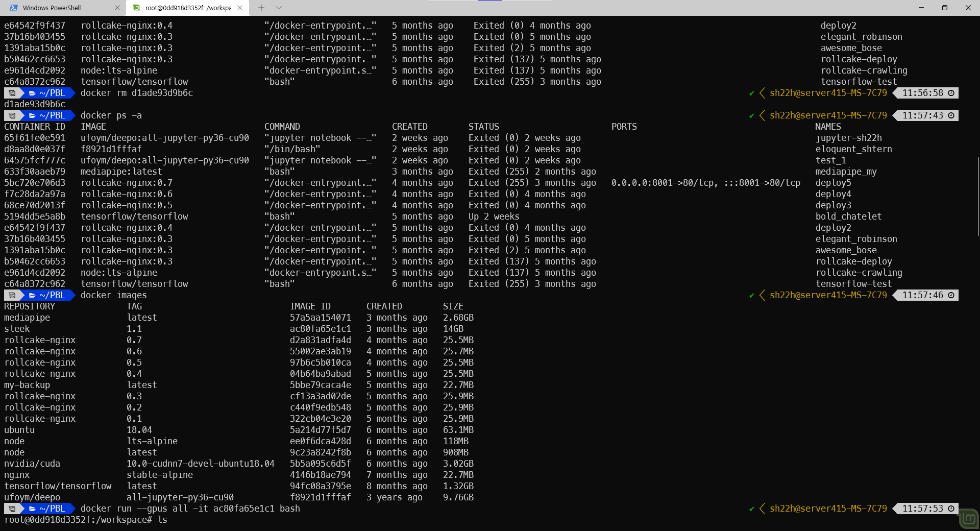Switch to the Windows PowerShell tab
Image resolution: width=980 pixels, height=531 pixels.
tap(52, 8)
